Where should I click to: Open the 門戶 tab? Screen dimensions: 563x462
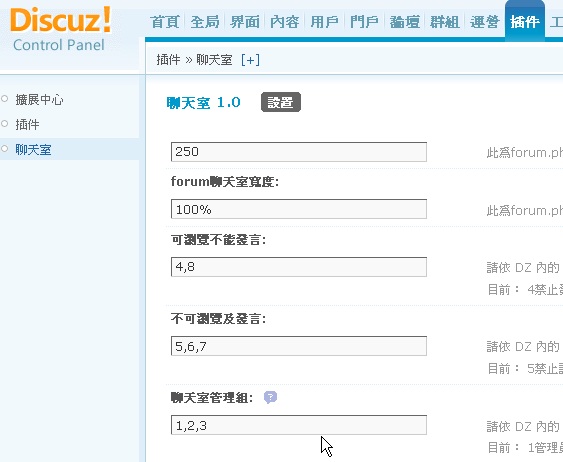364,22
